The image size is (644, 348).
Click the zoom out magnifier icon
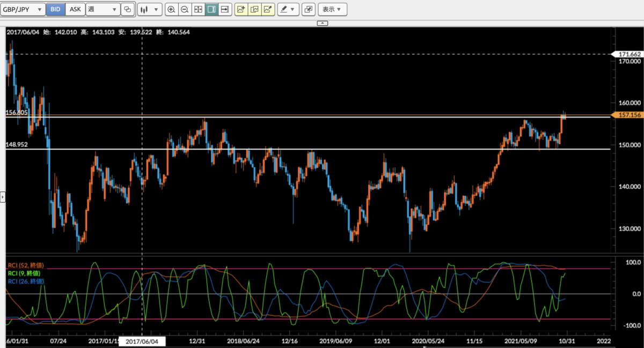[185, 9]
